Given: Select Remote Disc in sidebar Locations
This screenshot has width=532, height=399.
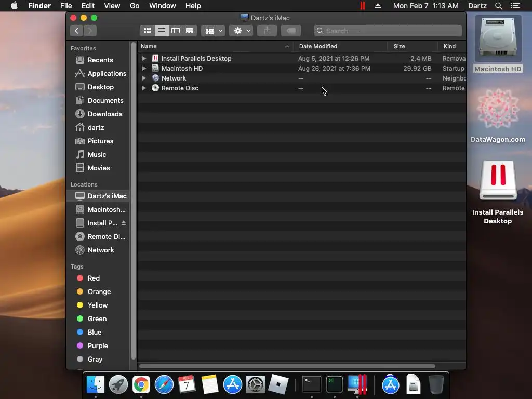Looking at the screenshot, I should click(98, 237).
